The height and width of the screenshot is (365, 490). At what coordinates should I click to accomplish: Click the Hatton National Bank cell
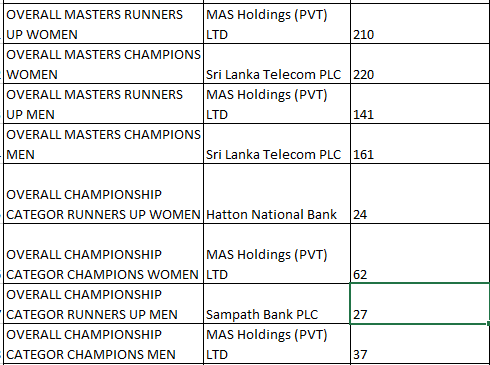[x=277, y=194]
